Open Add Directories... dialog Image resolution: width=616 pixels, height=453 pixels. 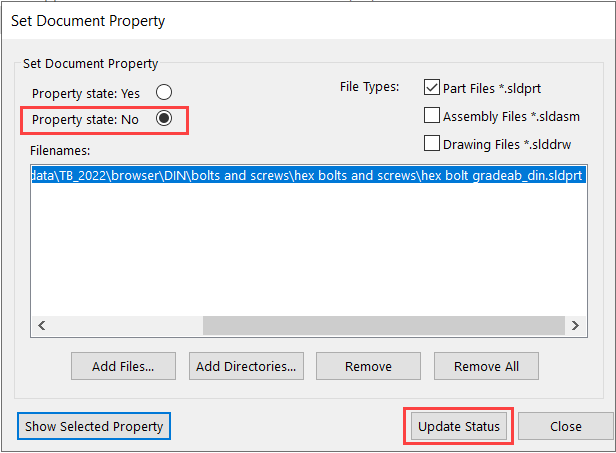coord(246,366)
